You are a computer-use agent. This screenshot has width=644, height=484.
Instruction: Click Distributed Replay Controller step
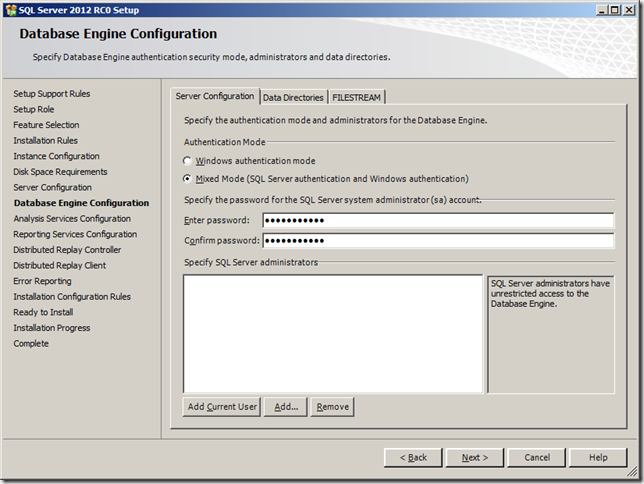(x=67, y=250)
